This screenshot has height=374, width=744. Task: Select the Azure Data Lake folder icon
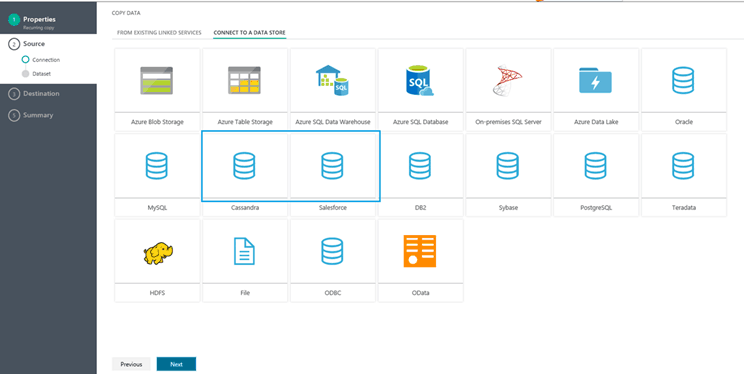tap(595, 80)
